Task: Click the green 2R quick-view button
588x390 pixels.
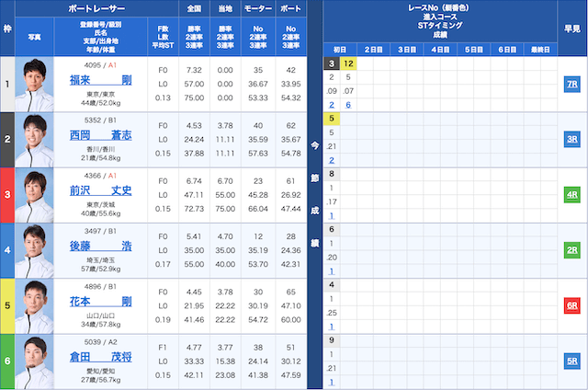Action: click(571, 249)
